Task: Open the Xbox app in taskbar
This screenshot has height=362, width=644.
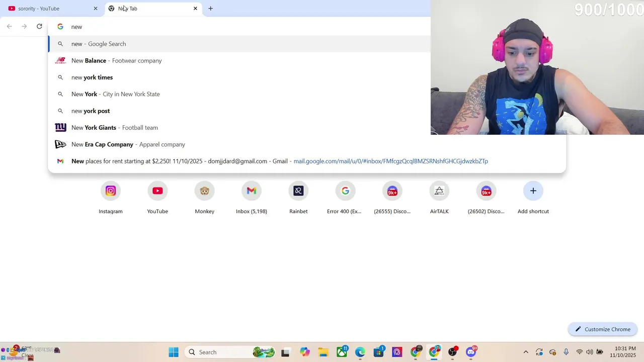Action: point(342,351)
